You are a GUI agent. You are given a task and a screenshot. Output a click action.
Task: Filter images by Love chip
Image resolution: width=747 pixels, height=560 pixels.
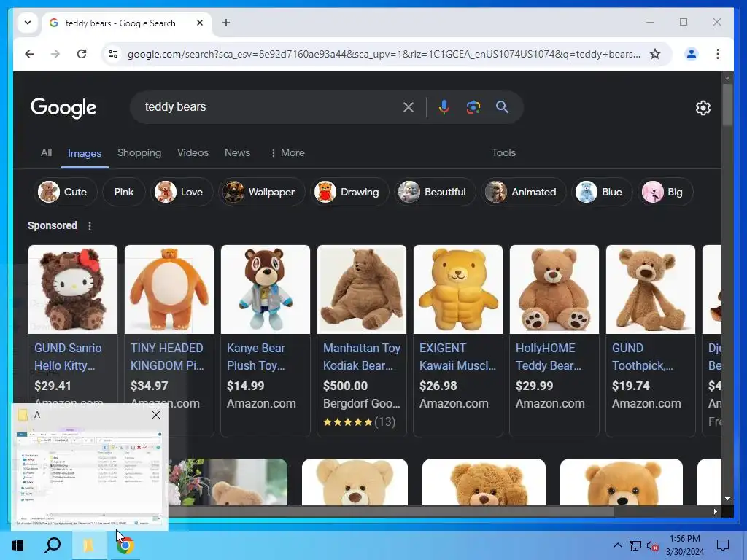click(182, 192)
